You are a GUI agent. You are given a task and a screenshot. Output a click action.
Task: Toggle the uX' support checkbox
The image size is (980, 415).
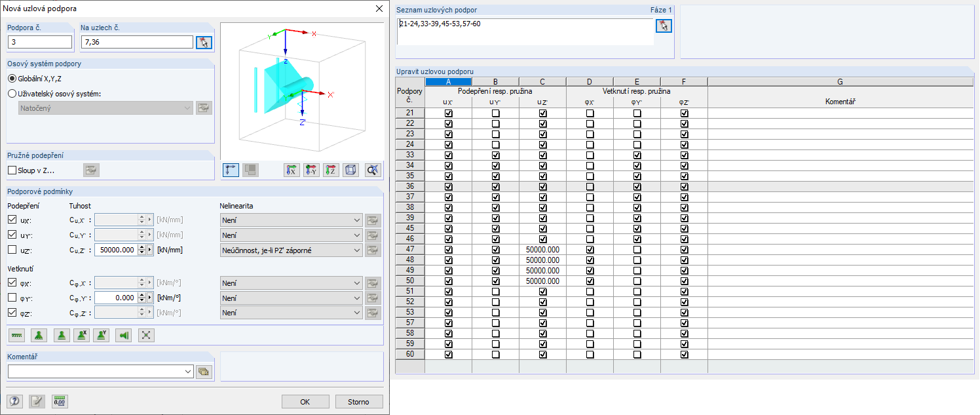[12, 220]
